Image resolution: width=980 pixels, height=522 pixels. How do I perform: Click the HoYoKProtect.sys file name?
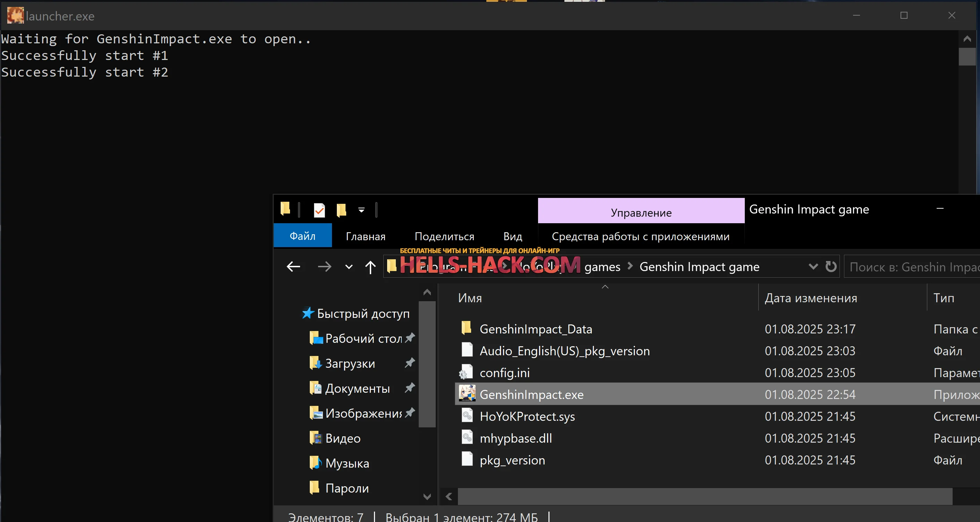coord(527,416)
